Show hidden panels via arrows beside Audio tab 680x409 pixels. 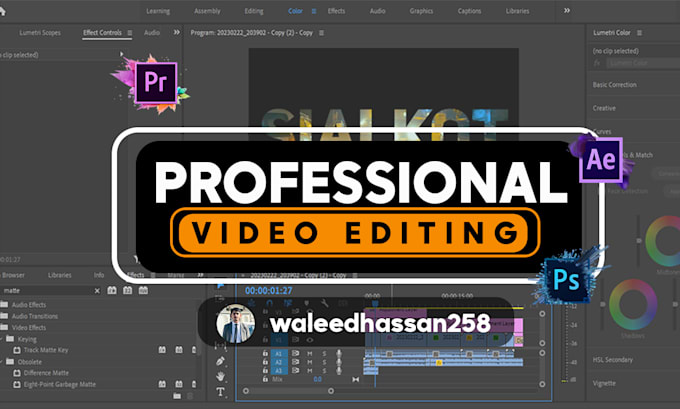click(x=177, y=33)
